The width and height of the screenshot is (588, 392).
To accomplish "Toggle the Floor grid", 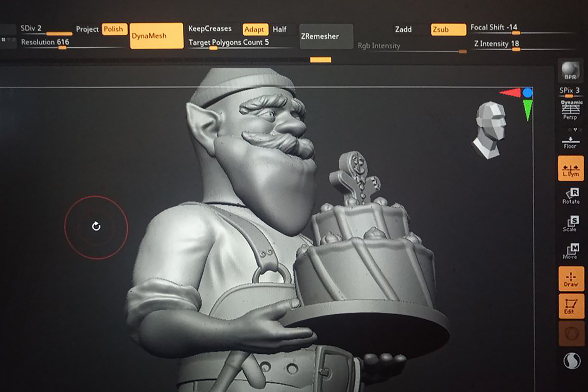I will click(x=570, y=142).
